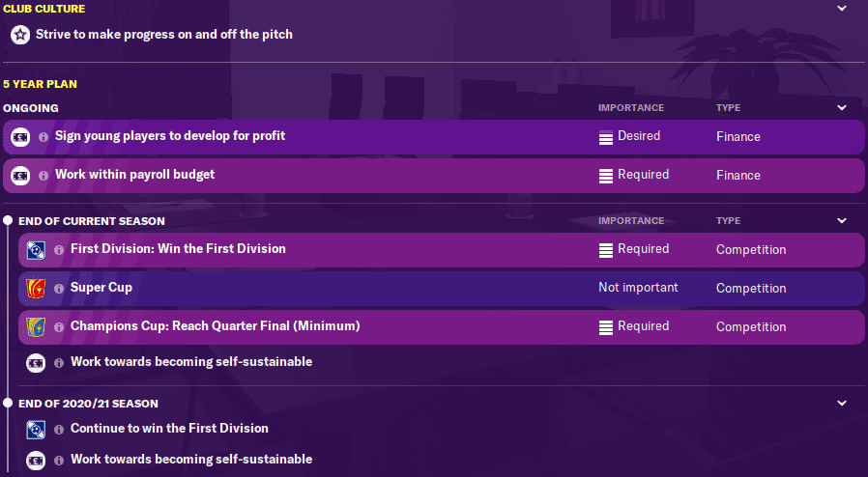Click Work towards becoming self-sustainable current season
Screen dimensions: 868x477
(191, 361)
